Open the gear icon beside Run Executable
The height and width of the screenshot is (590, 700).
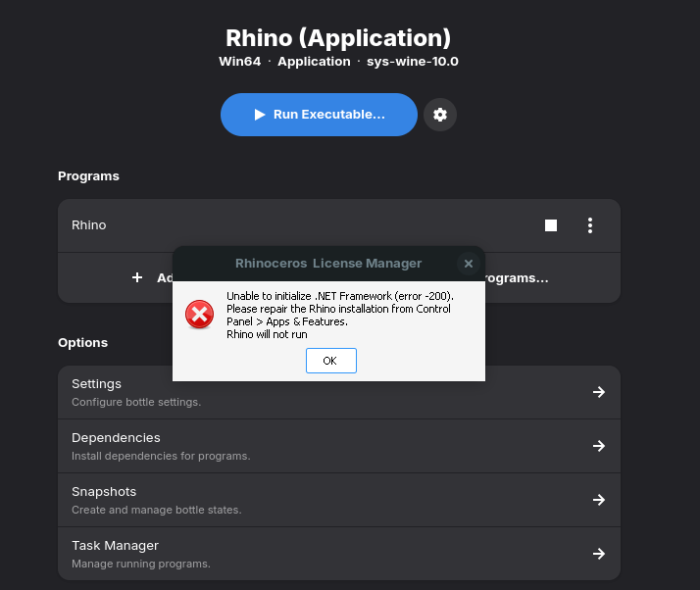click(x=440, y=115)
